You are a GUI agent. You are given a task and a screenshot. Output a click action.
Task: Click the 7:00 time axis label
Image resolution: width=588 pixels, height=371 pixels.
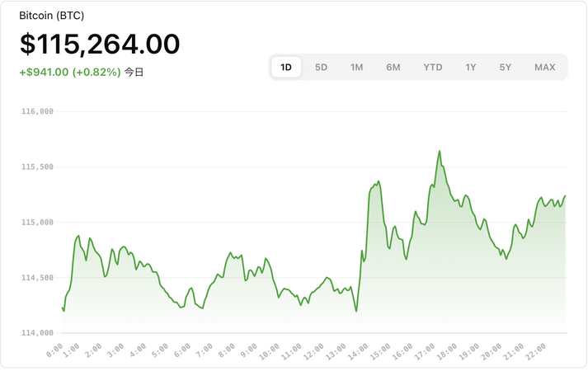click(x=205, y=350)
